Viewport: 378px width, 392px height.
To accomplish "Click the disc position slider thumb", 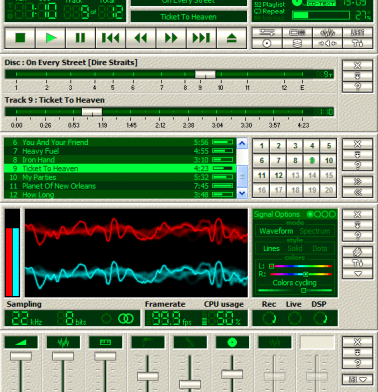I will (x=205, y=74).
